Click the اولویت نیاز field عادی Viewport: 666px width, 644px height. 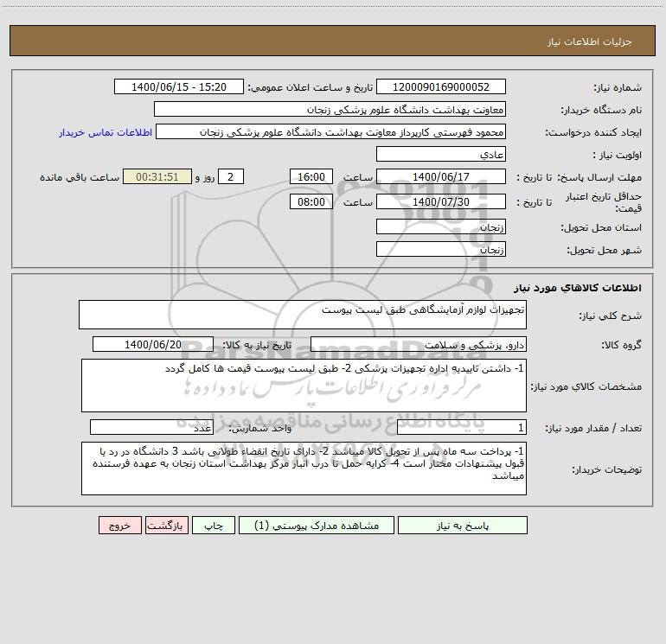point(441,154)
